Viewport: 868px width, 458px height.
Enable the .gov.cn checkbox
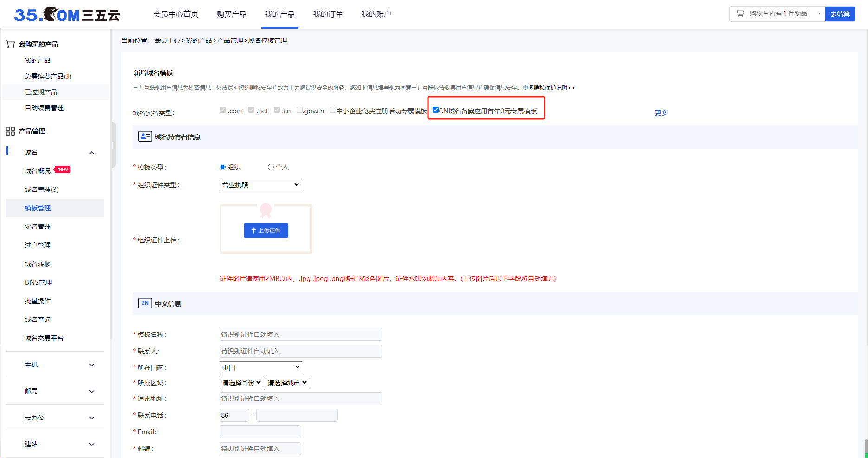(299, 110)
